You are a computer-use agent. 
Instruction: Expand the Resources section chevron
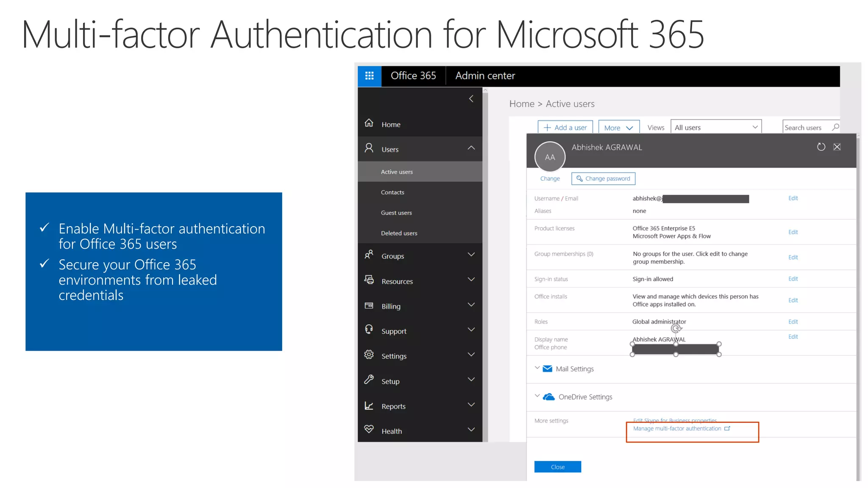(471, 280)
